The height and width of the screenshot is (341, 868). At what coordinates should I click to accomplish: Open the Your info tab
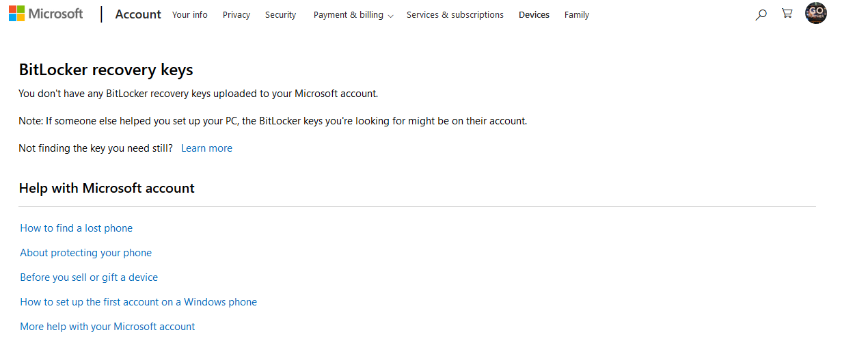[190, 14]
